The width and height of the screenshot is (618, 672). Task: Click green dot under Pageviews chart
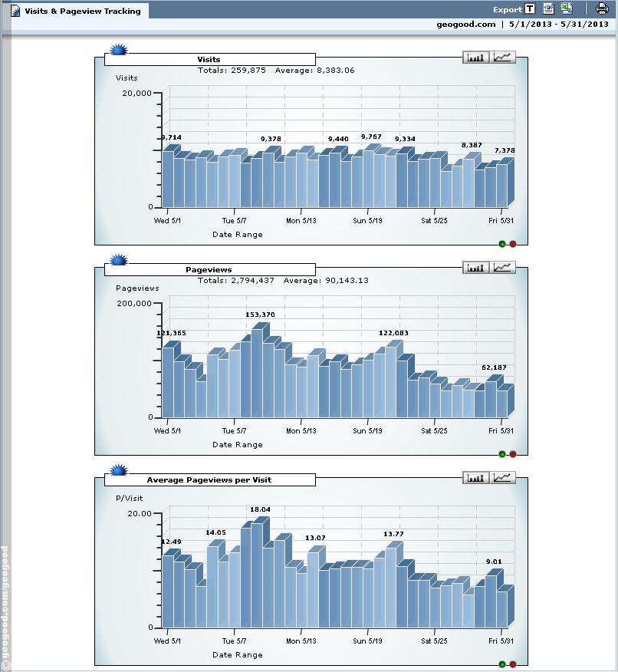[502, 454]
